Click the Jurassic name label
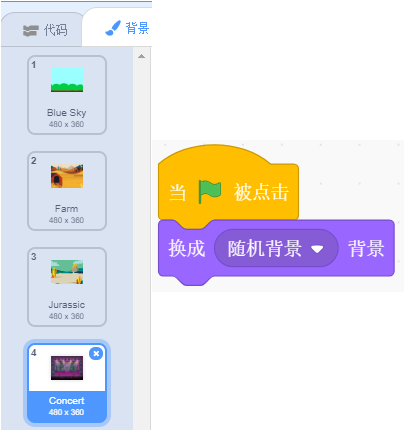 coord(67,305)
